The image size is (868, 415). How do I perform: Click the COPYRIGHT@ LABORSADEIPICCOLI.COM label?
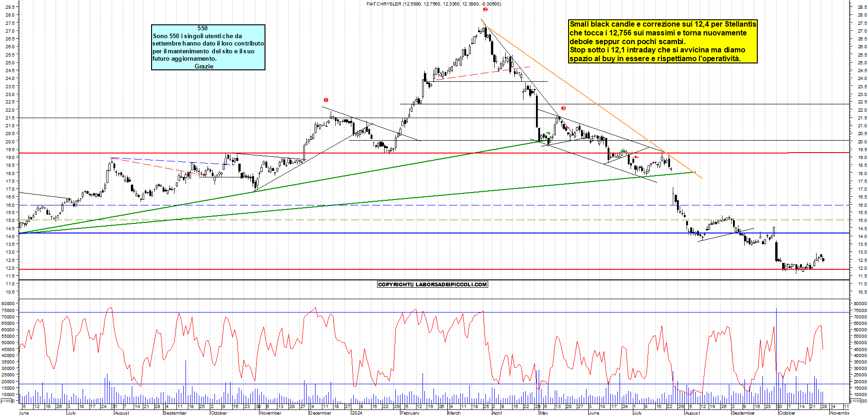click(432, 284)
